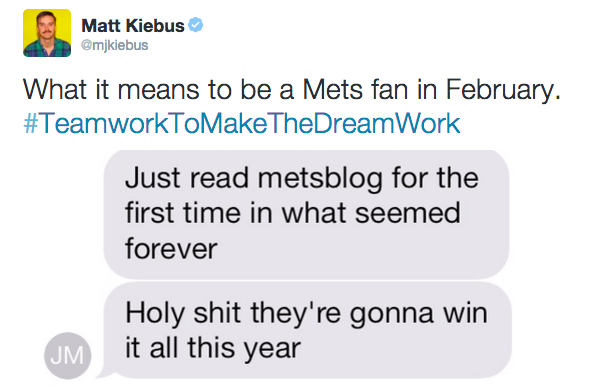Click the hash symbol starting the hashtag

(x=31, y=124)
